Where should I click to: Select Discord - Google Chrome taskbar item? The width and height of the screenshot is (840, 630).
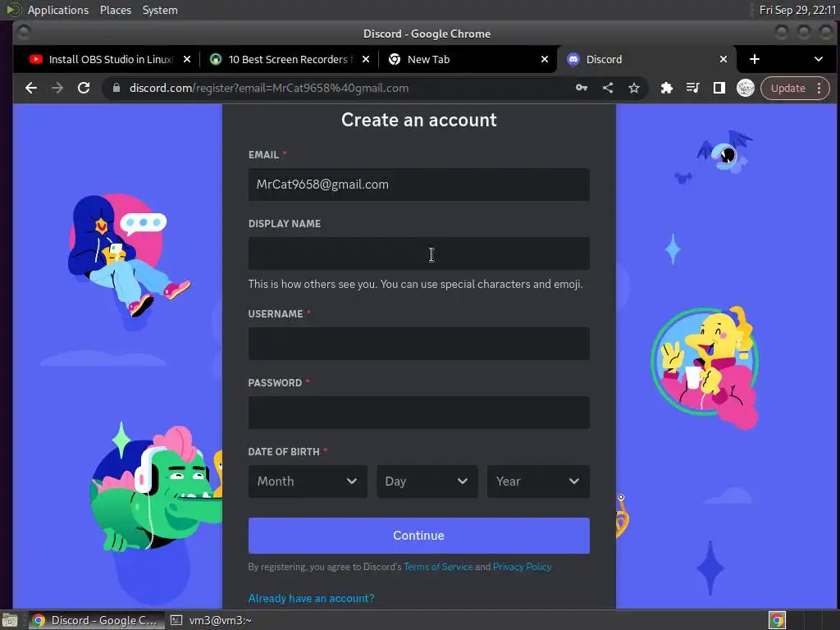point(97,620)
